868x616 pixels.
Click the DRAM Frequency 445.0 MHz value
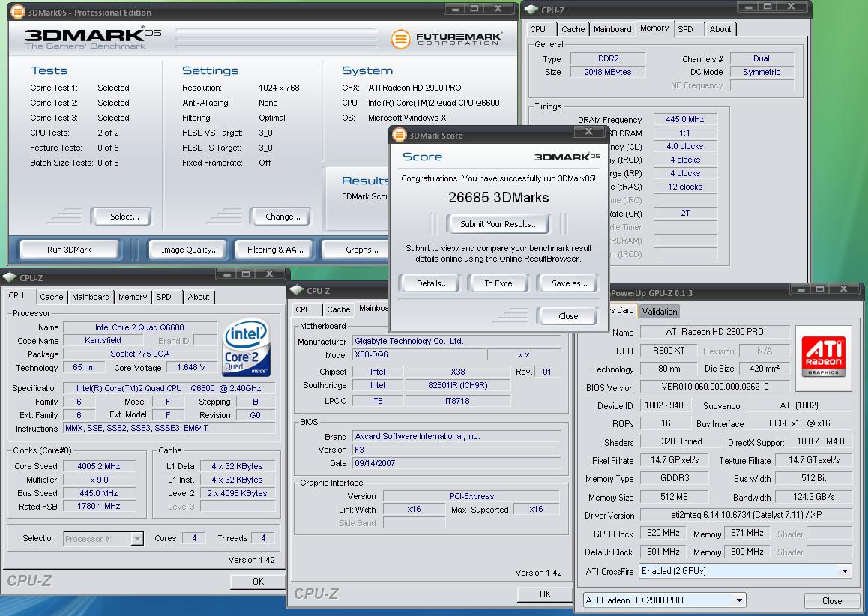[685, 119]
